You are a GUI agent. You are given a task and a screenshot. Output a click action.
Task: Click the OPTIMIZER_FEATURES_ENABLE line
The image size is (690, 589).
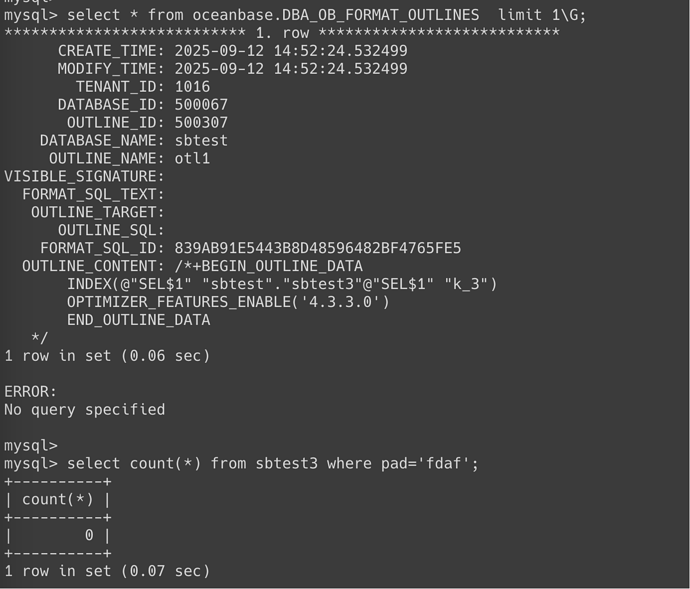coord(228,302)
